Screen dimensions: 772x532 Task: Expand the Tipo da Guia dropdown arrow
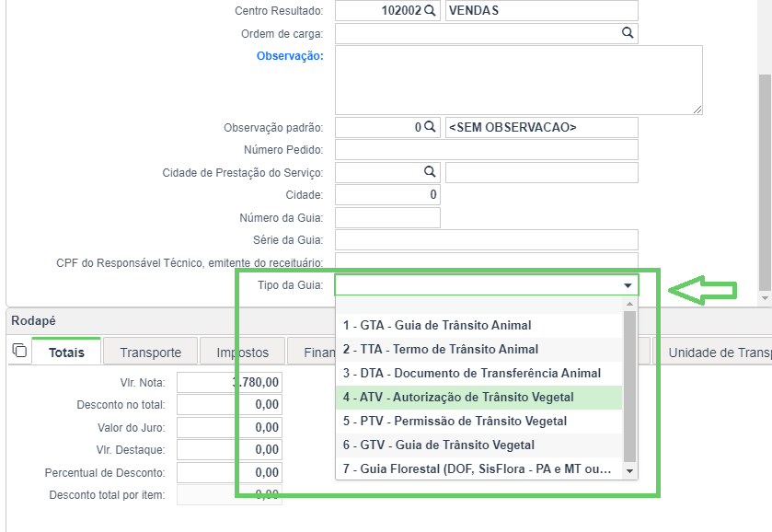click(x=628, y=285)
